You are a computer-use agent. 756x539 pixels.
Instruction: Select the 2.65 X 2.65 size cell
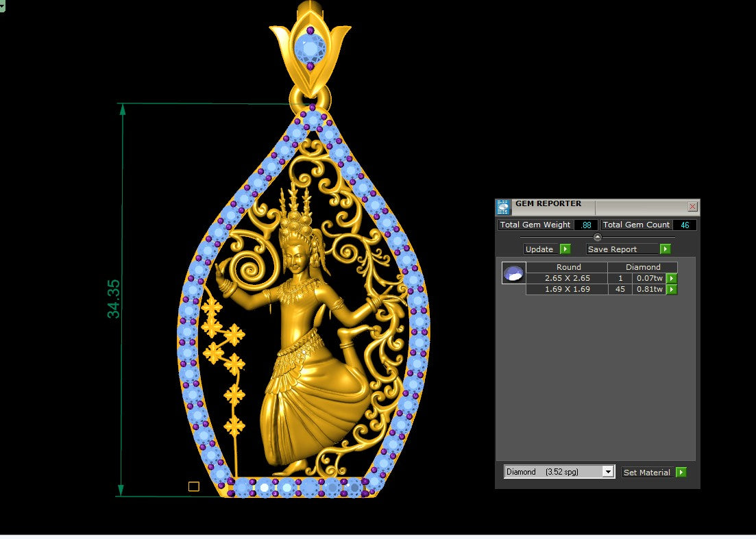(567, 279)
